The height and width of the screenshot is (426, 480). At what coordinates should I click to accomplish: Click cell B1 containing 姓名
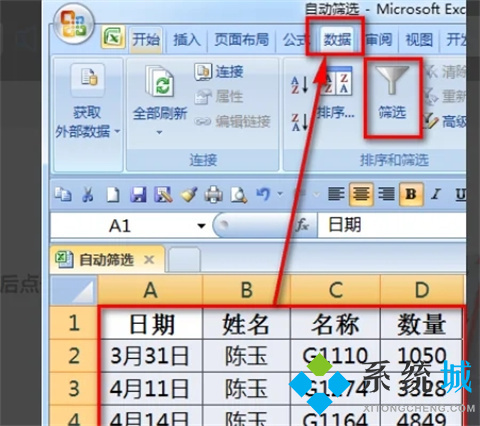246,323
